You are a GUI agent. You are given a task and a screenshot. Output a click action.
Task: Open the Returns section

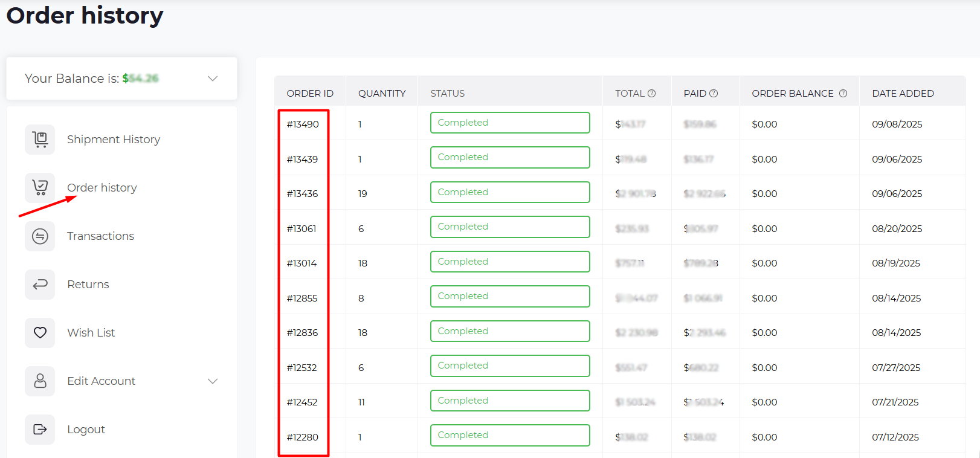pos(88,285)
